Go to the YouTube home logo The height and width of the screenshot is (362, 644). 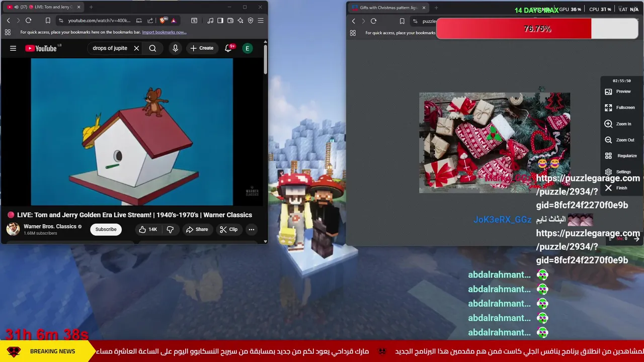pyautogui.click(x=41, y=48)
